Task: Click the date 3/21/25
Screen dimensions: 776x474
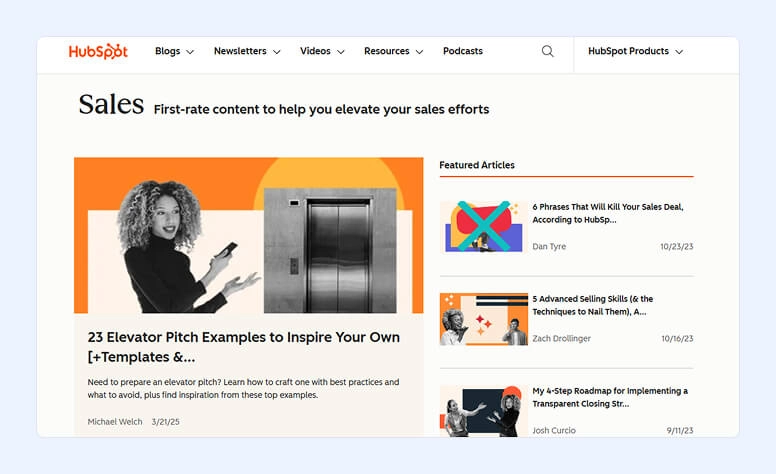Action: point(165,422)
